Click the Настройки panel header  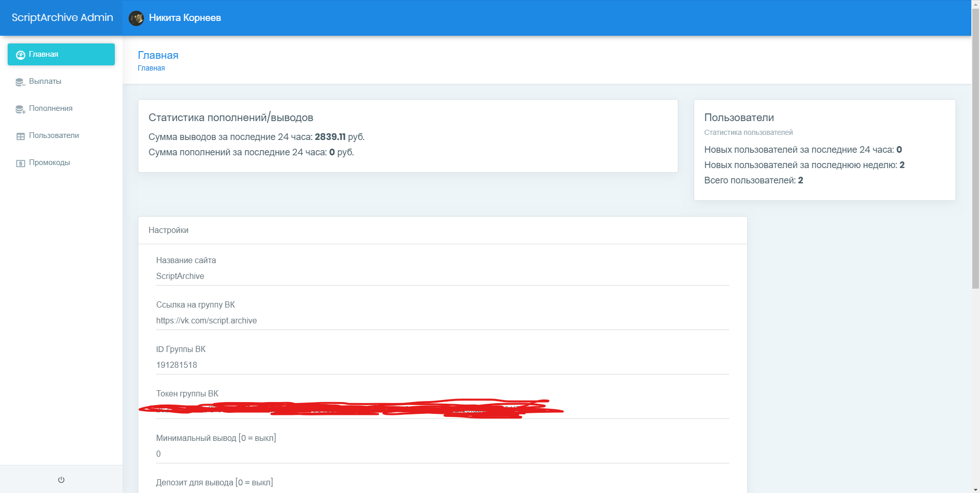tap(168, 230)
